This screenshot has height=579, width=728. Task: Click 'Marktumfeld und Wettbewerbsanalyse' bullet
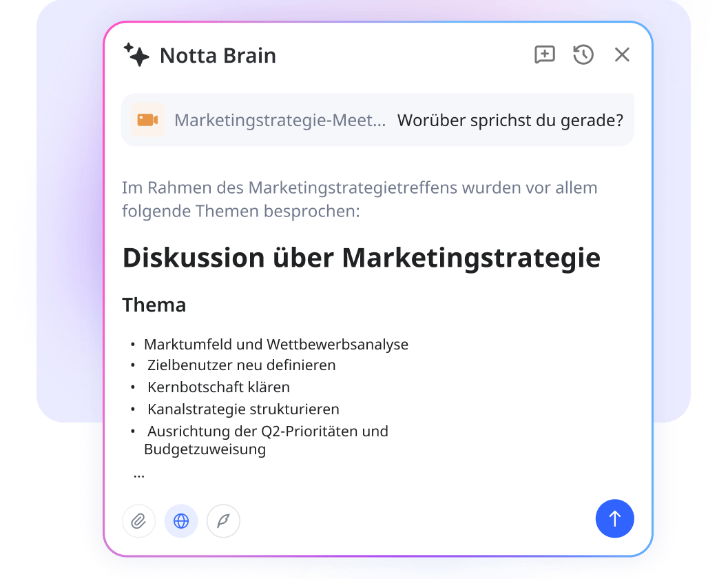(276, 345)
